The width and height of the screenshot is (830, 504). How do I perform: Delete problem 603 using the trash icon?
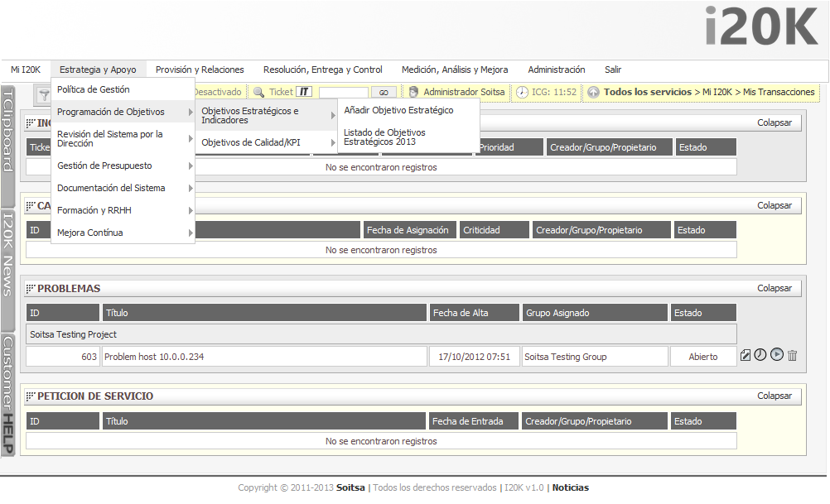(x=792, y=355)
